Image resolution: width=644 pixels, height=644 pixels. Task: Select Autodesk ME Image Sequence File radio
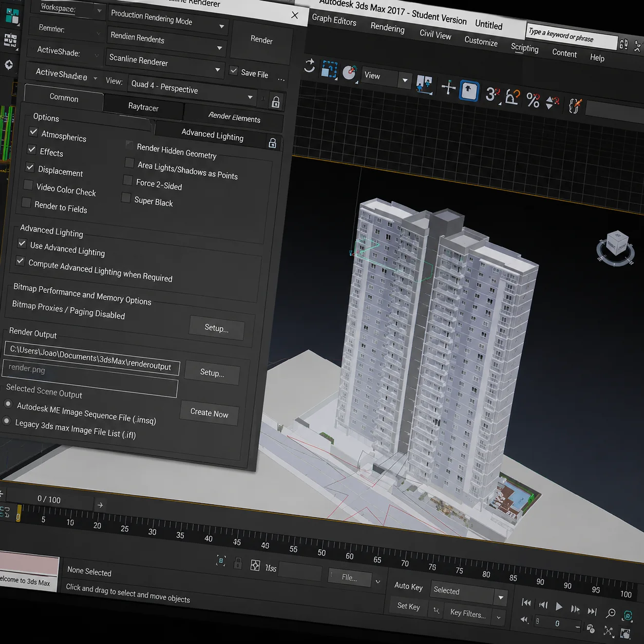[x=8, y=404]
